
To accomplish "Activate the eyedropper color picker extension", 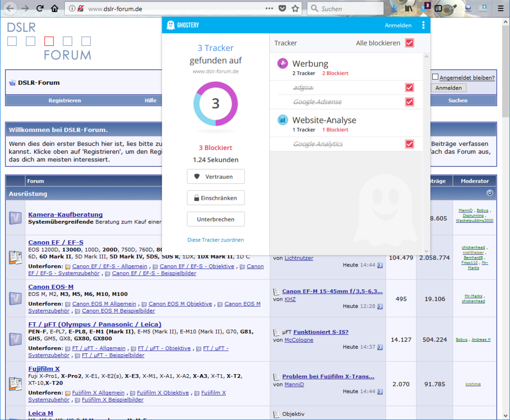I will [x=453, y=8].
